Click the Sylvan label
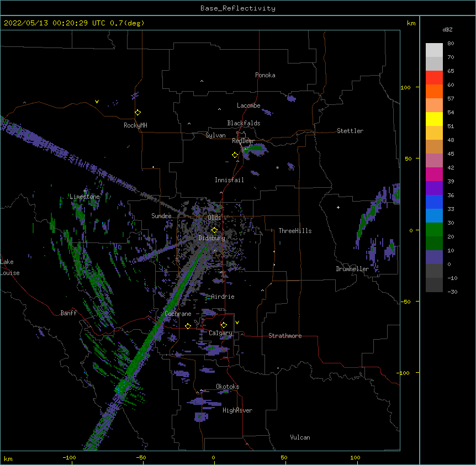 (x=215, y=135)
